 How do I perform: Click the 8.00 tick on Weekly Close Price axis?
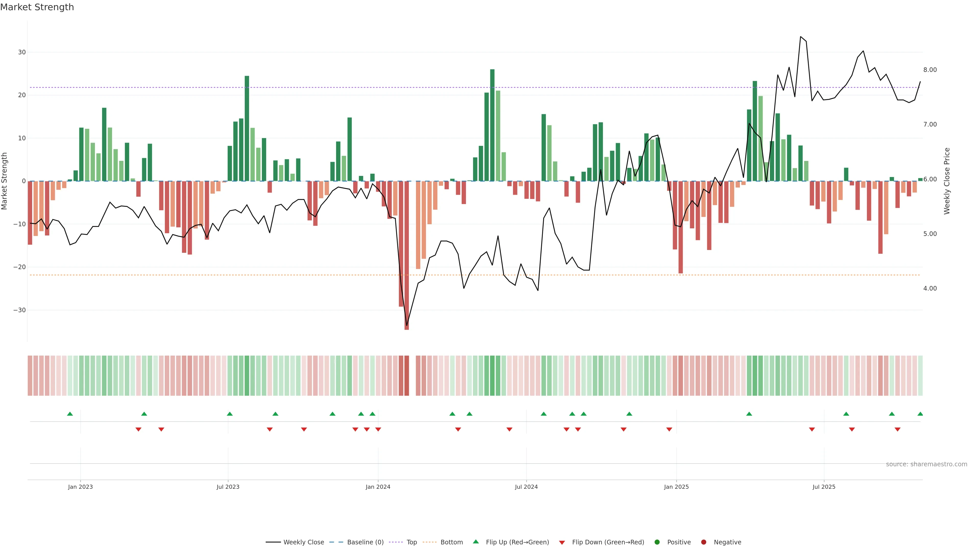930,70
